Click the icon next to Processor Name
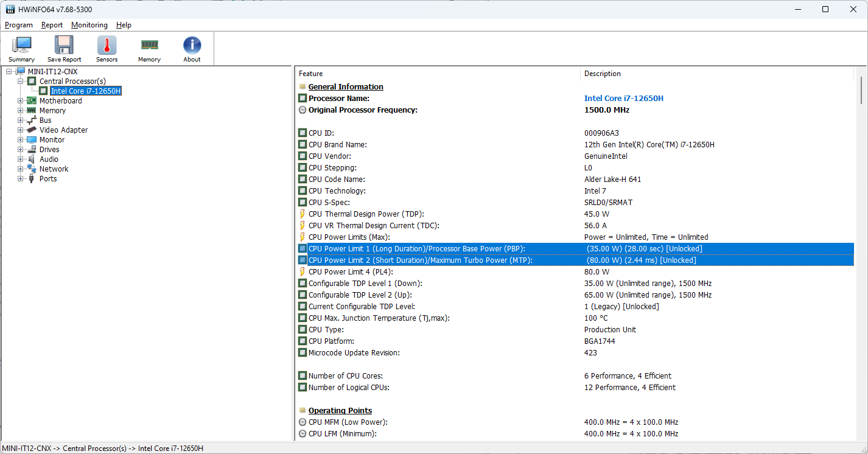The image size is (868, 454). tap(303, 99)
